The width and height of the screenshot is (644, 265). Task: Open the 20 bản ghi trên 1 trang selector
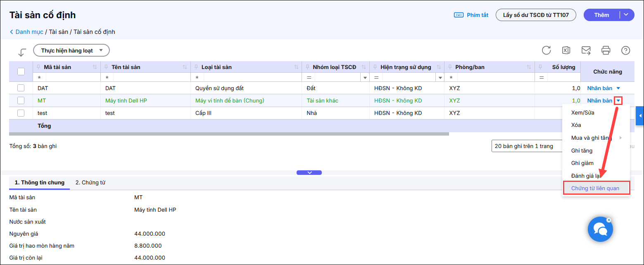pos(527,146)
